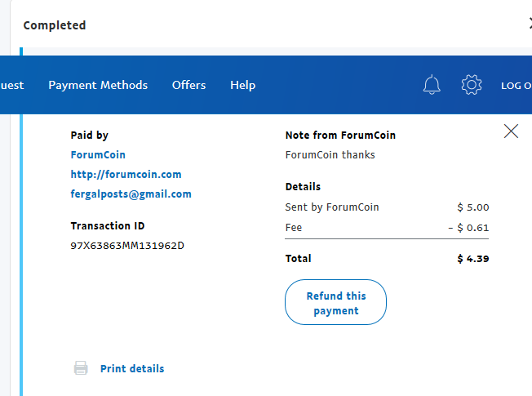Select the ForumCoin thanks note text
This screenshot has height=396, width=532.
(330, 155)
